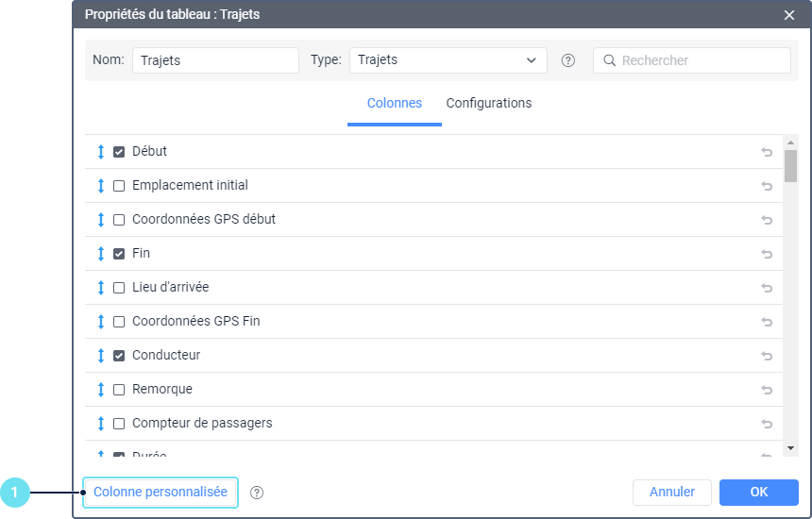Enable the Coordonnées GPS début checkbox
This screenshot has height=519, width=812.
coord(119,220)
